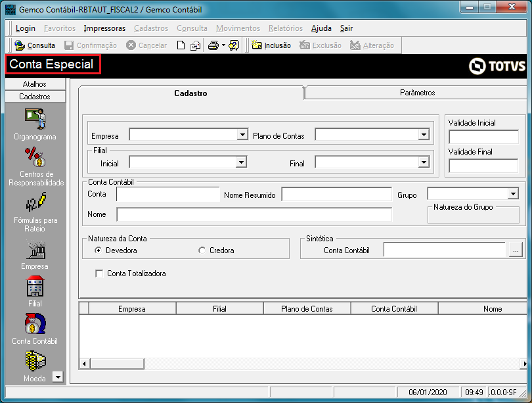Open Centros de Responsabilidade icon
This screenshot has width=532, height=403.
click(x=35, y=157)
